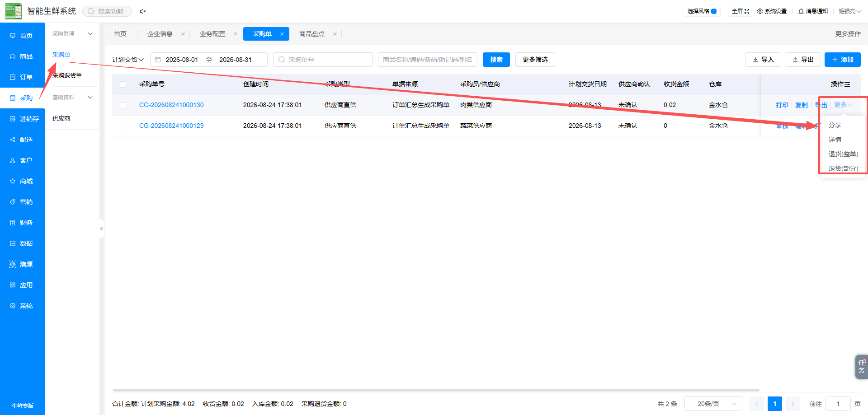The width and height of the screenshot is (868, 415).
Task: Collapse the submenu panel with double-arrow
Action: pos(102,228)
